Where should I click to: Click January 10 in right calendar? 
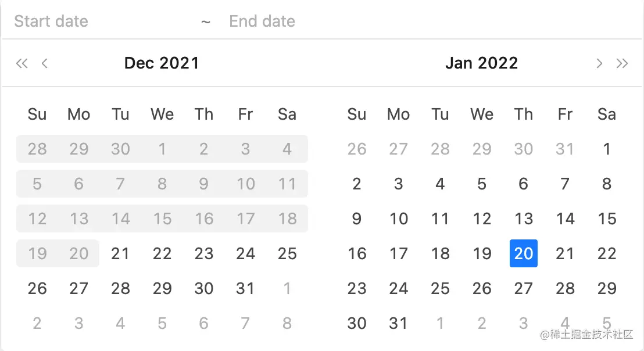[398, 219]
